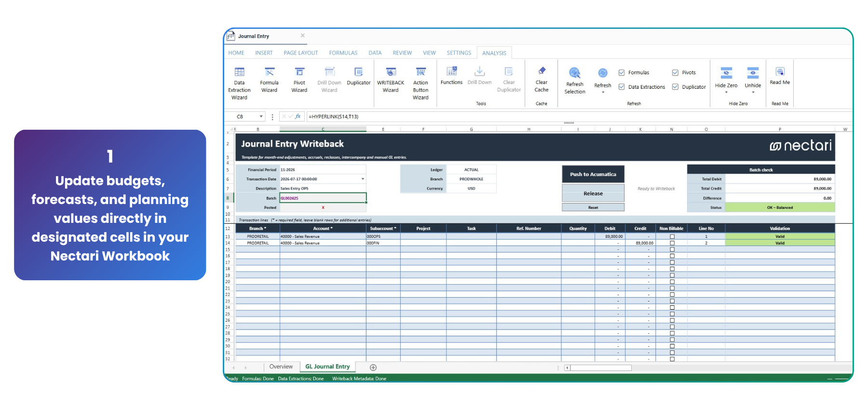This screenshot has width=868, height=410.
Task: Click the Functions tool icon
Action: coord(451,71)
